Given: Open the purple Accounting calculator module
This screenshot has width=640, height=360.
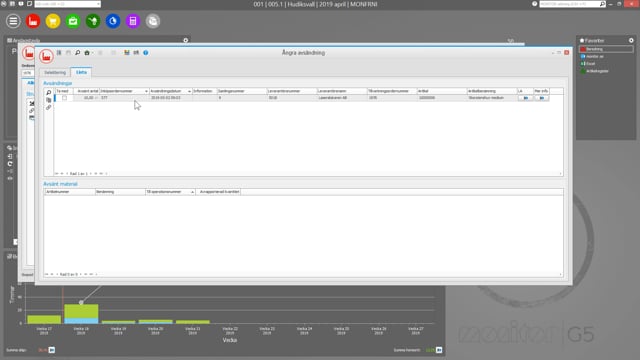Looking at the screenshot, I should coord(133,21).
